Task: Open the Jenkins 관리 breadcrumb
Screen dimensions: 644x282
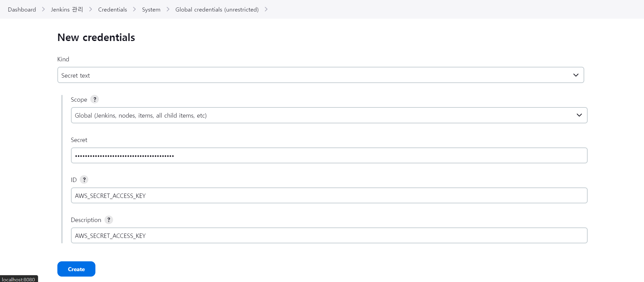Action: [67, 9]
